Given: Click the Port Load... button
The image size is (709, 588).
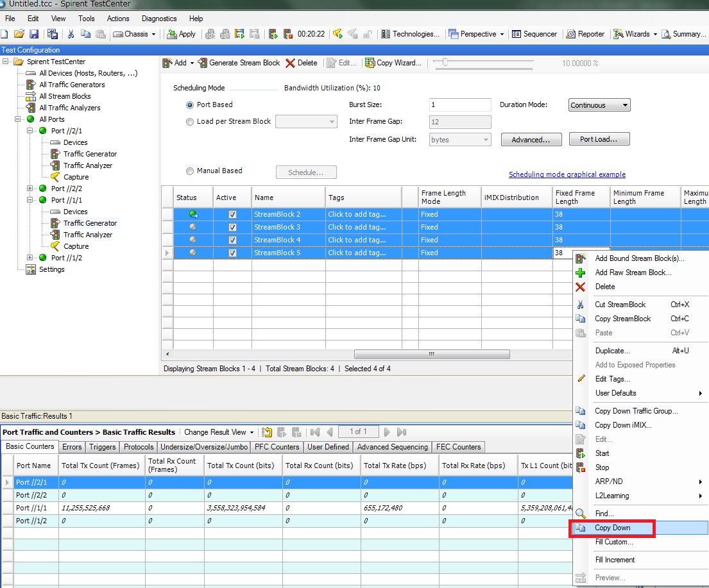Looking at the screenshot, I should pyautogui.click(x=599, y=139).
